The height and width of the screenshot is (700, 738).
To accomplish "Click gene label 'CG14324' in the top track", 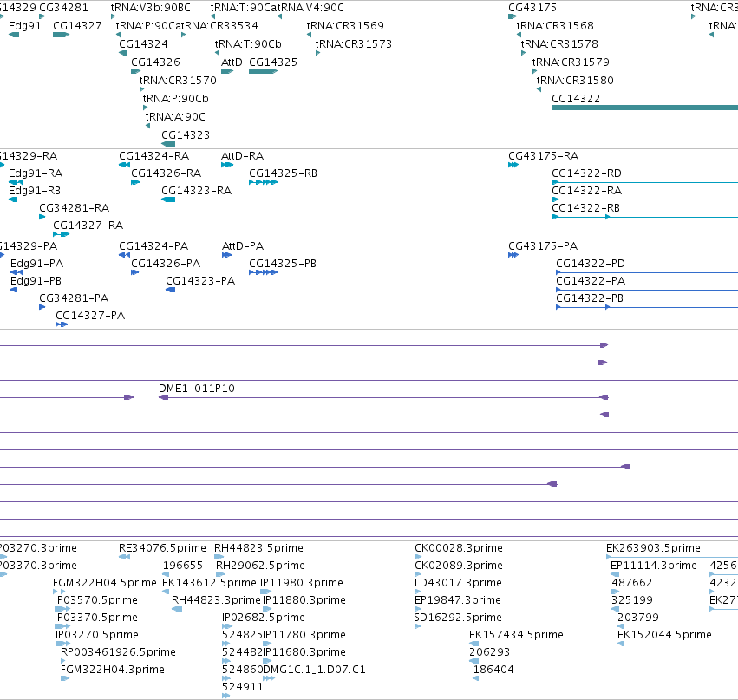I will click(143, 43).
